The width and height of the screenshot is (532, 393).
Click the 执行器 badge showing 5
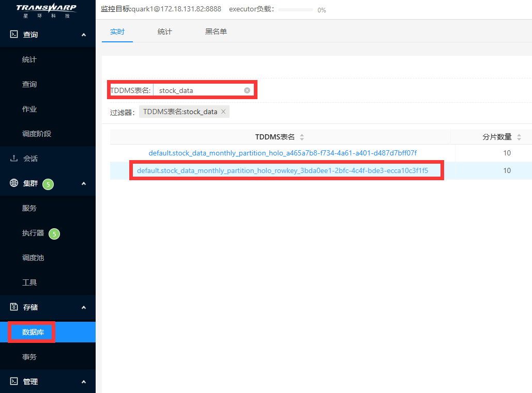[54, 234]
